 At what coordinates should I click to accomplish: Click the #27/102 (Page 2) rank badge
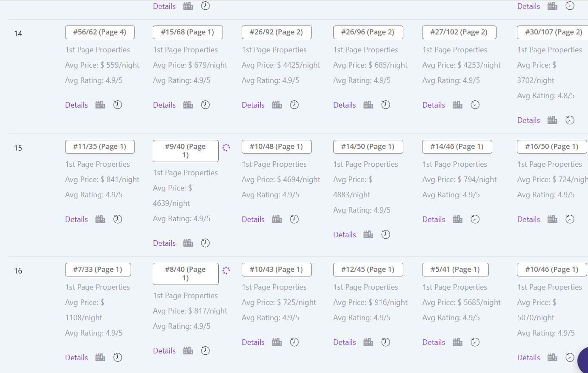[x=459, y=32]
